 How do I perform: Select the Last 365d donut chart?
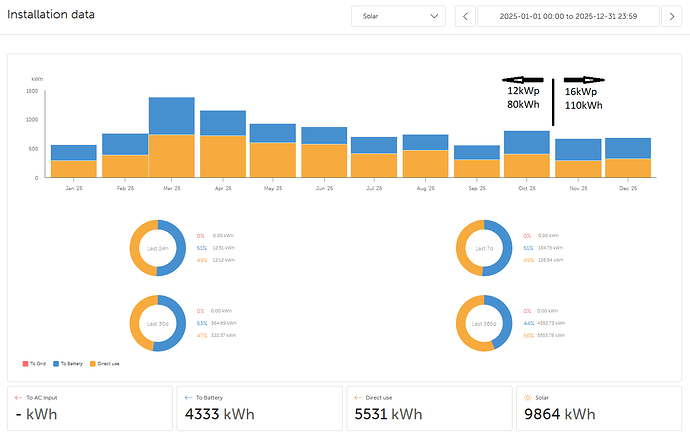(x=483, y=322)
